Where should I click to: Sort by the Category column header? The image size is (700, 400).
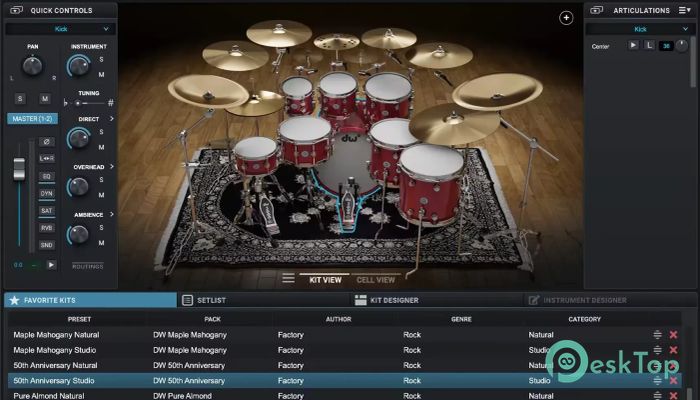click(584, 319)
